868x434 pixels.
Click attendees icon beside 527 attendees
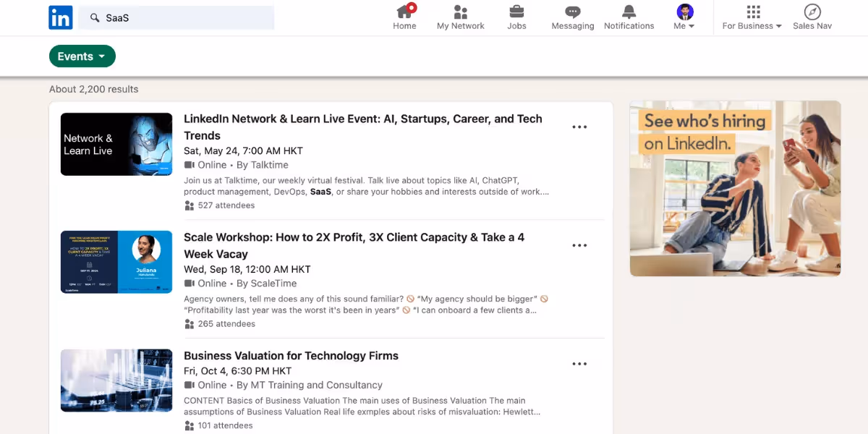coord(190,205)
